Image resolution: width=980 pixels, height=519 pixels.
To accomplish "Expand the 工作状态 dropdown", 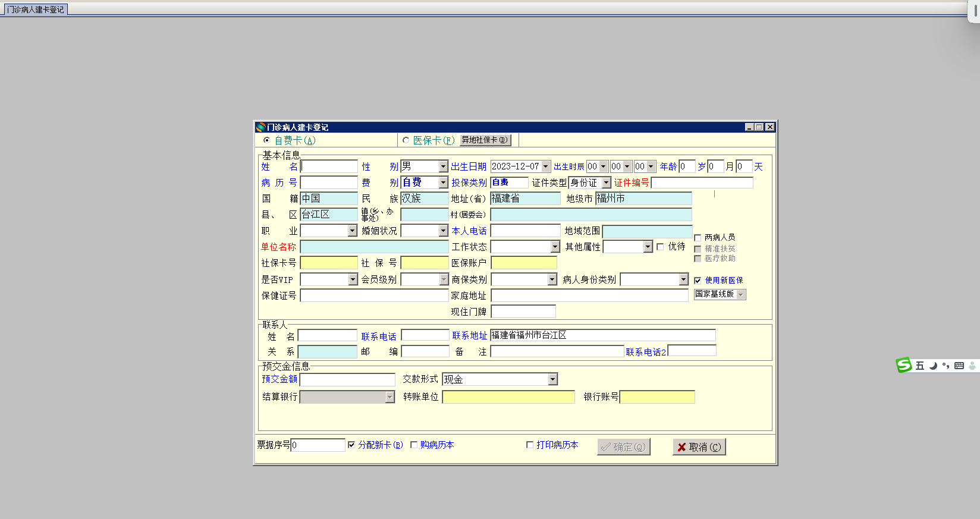I will pyautogui.click(x=555, y=247).
